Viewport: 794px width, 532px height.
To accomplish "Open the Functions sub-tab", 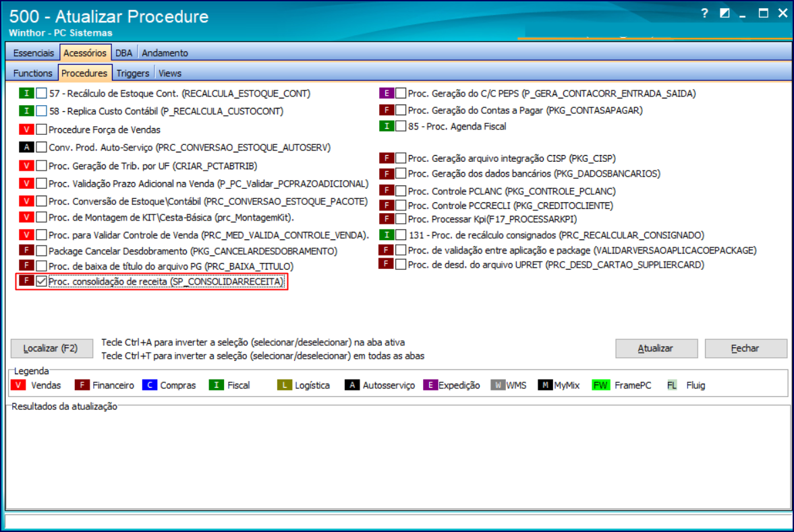I will [33, 73].
